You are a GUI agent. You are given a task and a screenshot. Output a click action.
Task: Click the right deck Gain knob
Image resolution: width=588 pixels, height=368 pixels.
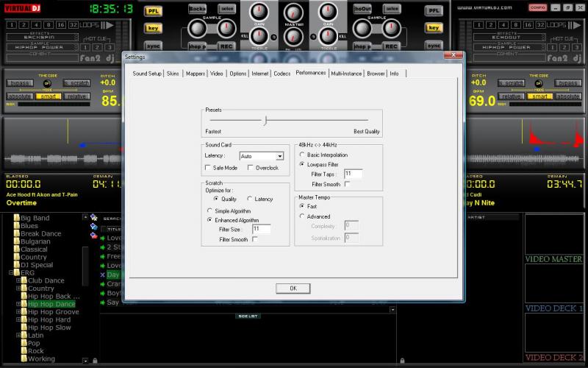(328, 12)
